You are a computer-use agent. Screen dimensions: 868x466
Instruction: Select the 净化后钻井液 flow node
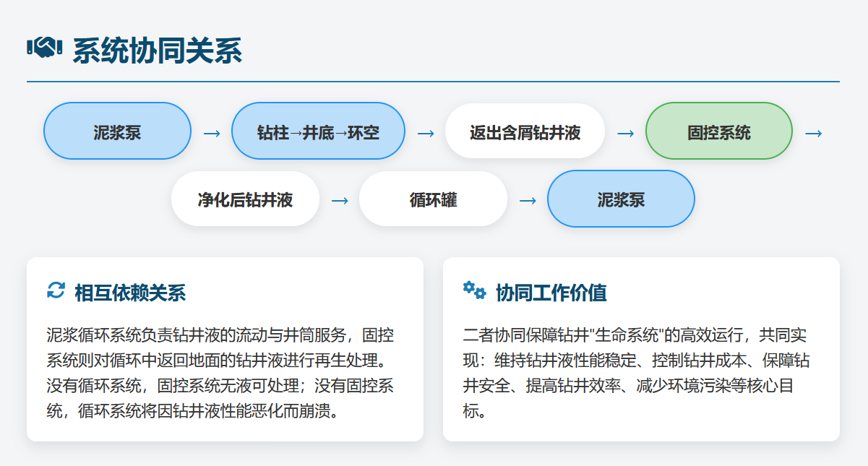pyautogui.click(x=245, y=199)
